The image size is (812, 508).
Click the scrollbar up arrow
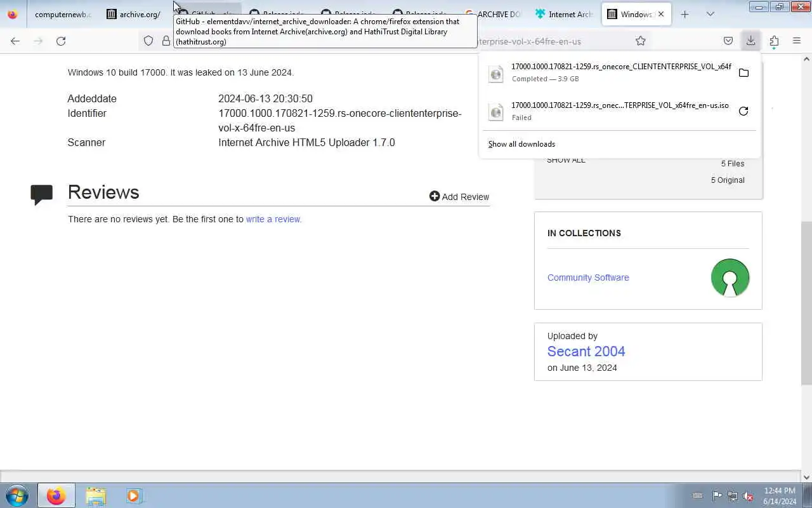[806, 59]
